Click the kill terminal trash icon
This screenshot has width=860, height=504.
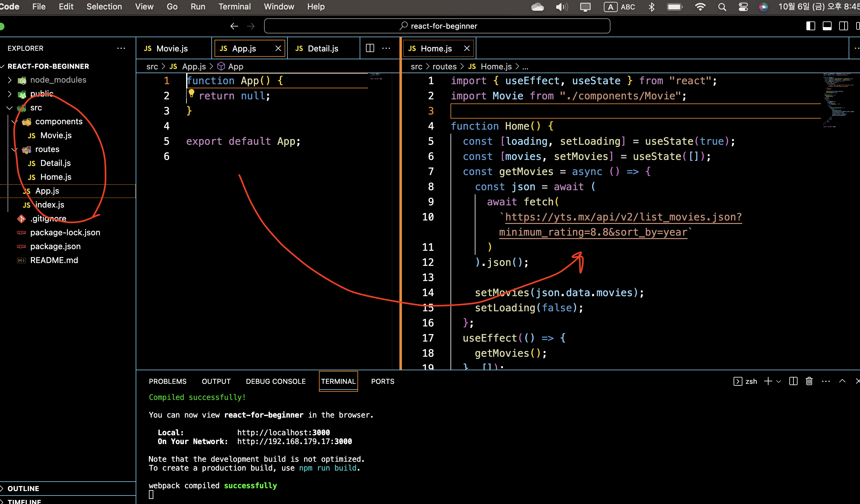click(809, 381)
